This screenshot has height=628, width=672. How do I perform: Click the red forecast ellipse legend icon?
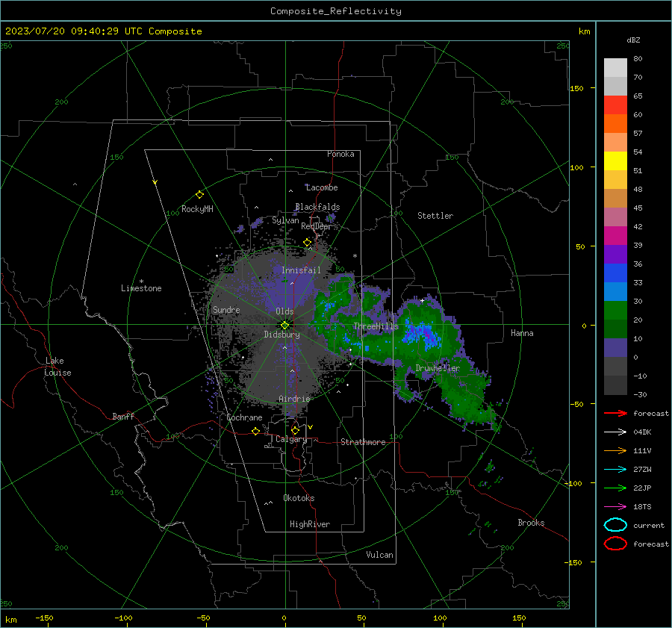[615, 544]
